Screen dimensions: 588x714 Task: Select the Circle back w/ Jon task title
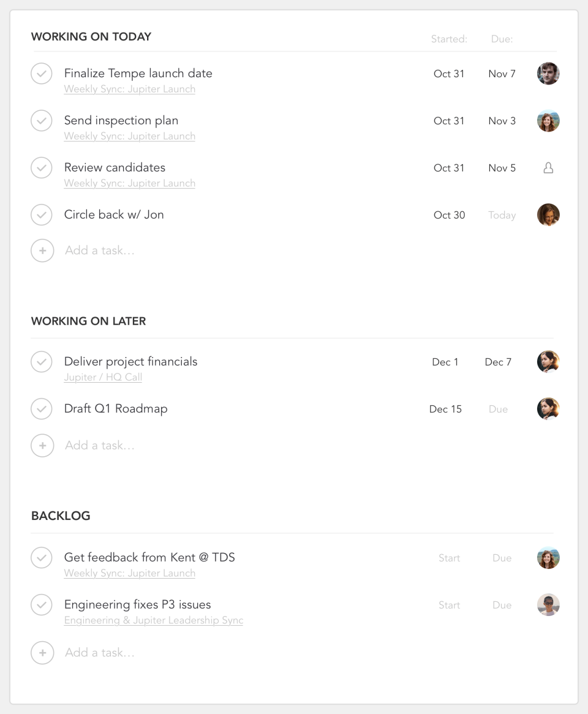coord(114,214)
